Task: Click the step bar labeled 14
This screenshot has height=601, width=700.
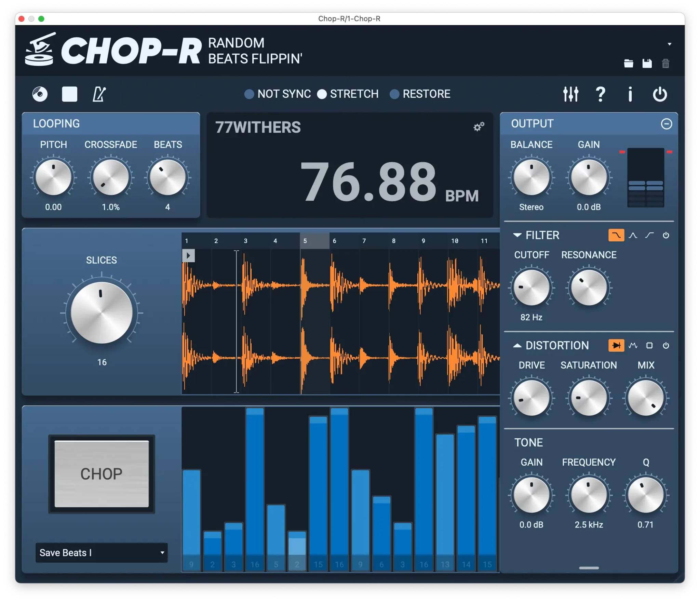Action: tap(466, 498)
